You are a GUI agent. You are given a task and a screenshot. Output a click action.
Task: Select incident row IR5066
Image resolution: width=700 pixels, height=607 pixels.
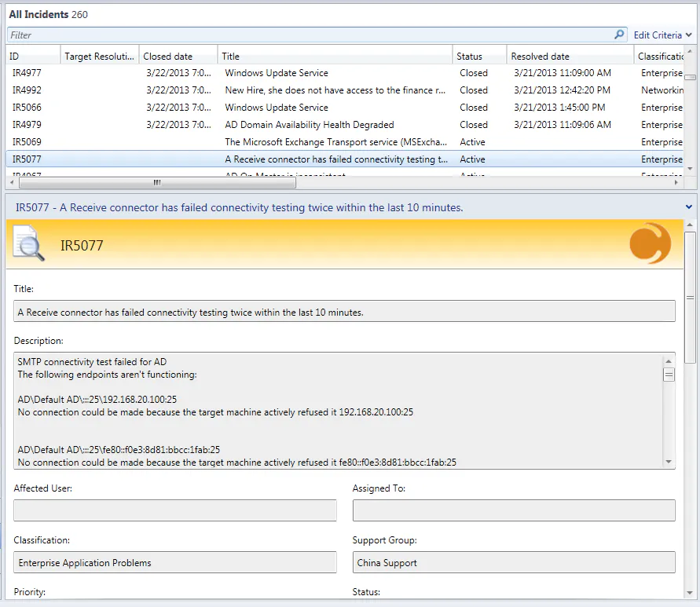point(345,108)
